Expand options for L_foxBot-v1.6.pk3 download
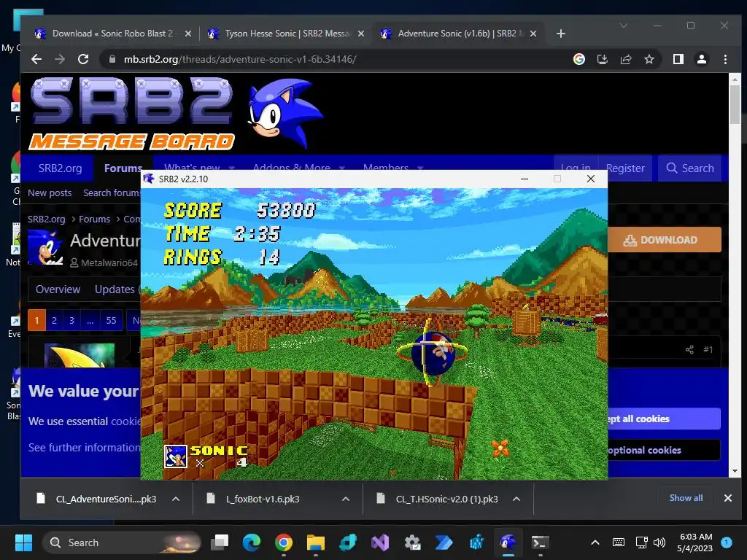Viewport: 747px width, 560px height. [x=346, y=499]
